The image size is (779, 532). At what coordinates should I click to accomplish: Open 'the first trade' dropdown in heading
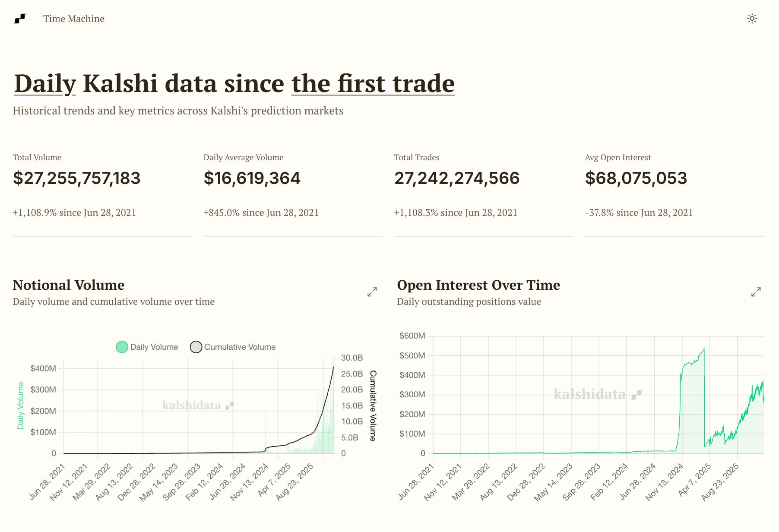point(373,83)
